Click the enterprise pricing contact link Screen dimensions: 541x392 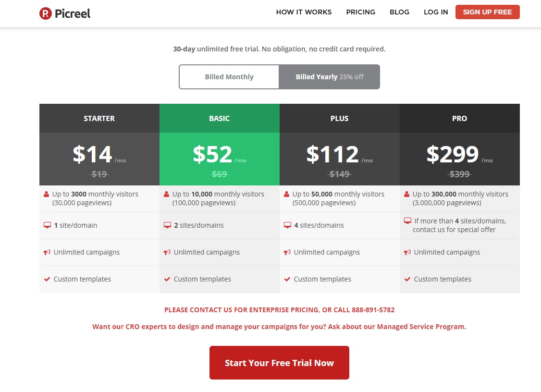[x=279, y=310]
